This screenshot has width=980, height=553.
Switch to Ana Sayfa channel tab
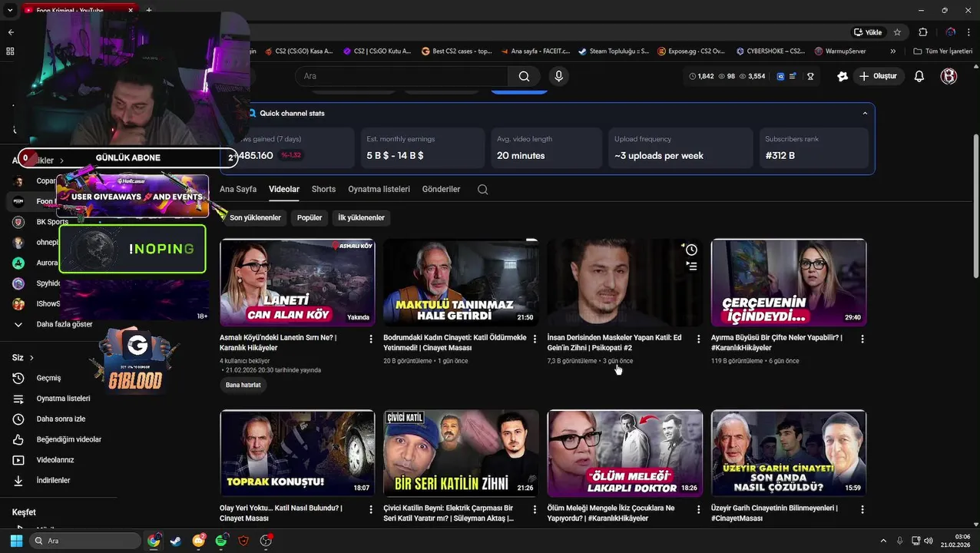pyautogui.click(x=238, y=189)
